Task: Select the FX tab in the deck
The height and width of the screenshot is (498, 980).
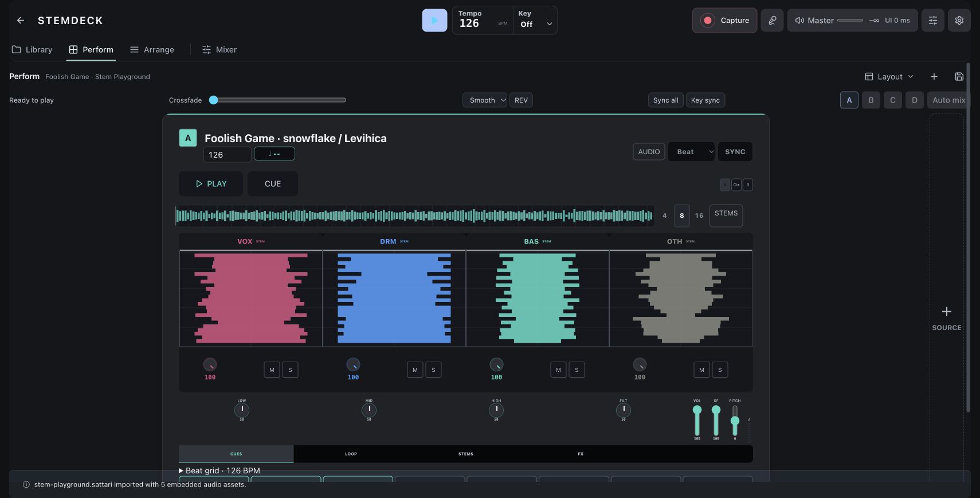Action: tap(581, 454)
